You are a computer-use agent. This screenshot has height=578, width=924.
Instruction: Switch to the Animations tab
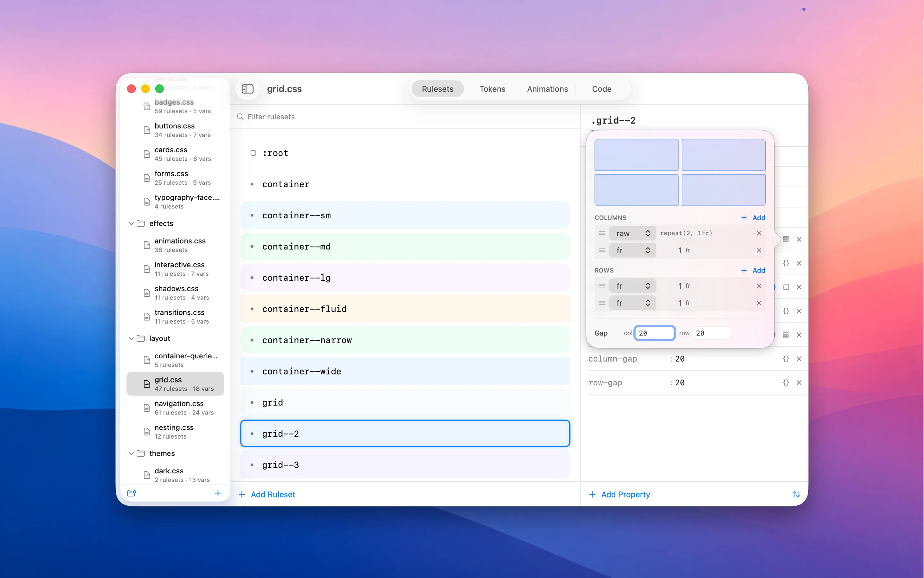pyautogui.click(x=547, y=89)
